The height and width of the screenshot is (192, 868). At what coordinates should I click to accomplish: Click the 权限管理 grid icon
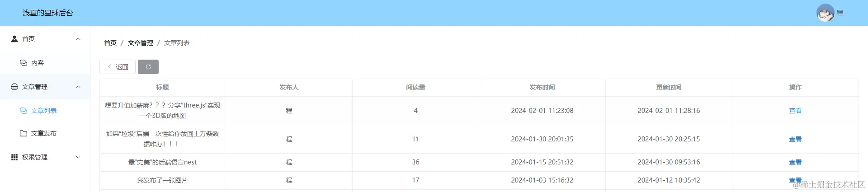[x=14, y=157]
